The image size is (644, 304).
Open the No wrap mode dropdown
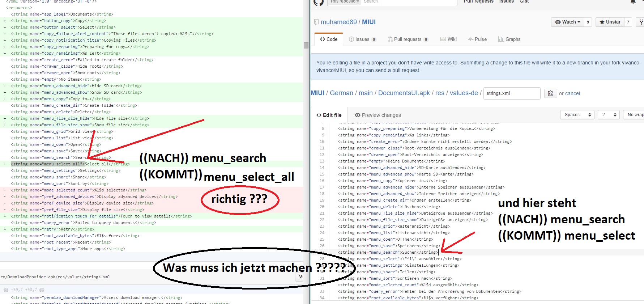(x=634, y=115)
